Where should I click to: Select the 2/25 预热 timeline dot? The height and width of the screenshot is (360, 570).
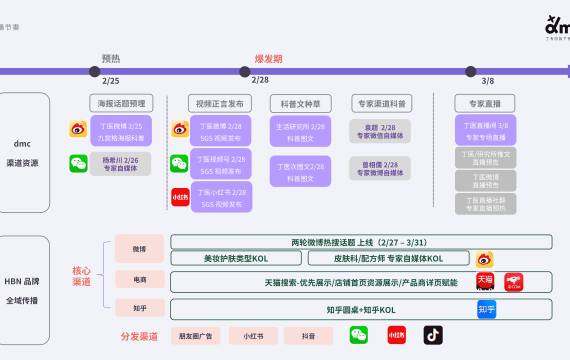pos(95,71)
